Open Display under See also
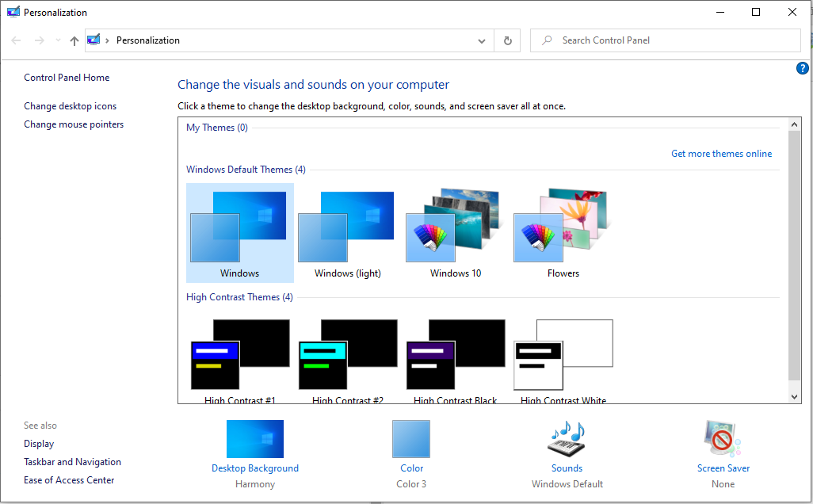This screenshot has width=813, height=504. pyautogui.click(x=39, y=444)
